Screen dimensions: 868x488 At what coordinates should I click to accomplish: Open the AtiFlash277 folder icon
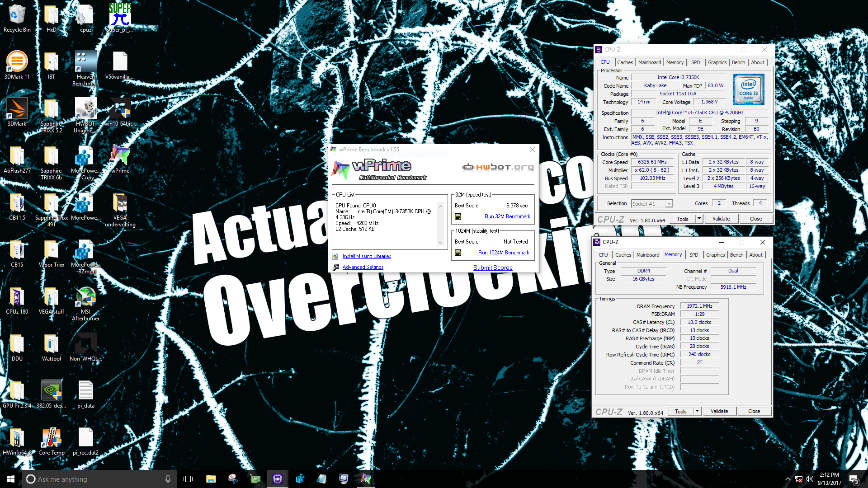coord(17,159)
